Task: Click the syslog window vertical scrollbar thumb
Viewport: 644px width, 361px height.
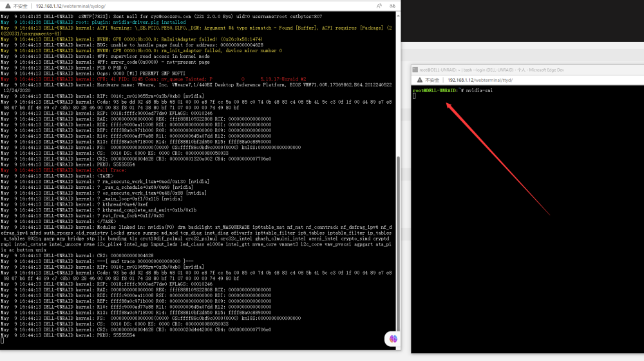Action: point(398,244)
